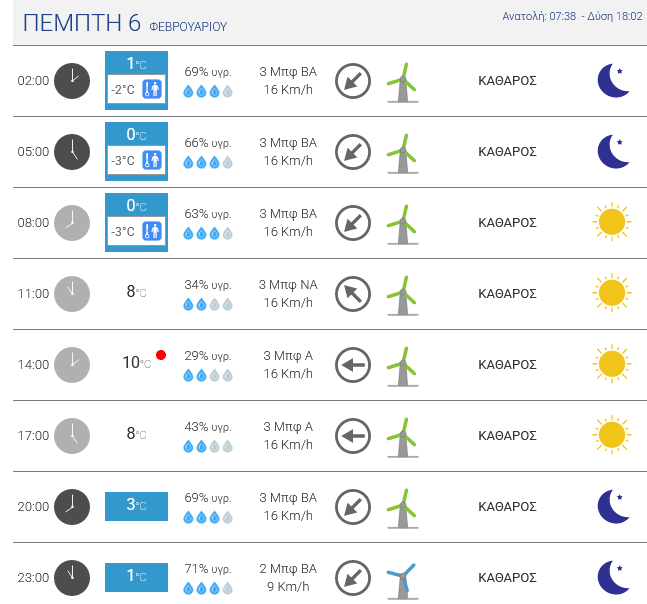Click the red dot next to 10°C
This screenshot has height=604, width=647.
pyautogui.click(x=161, y=355)
